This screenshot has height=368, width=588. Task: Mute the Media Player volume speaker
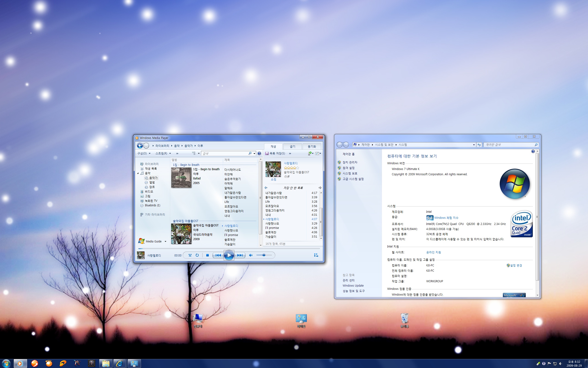251,255
